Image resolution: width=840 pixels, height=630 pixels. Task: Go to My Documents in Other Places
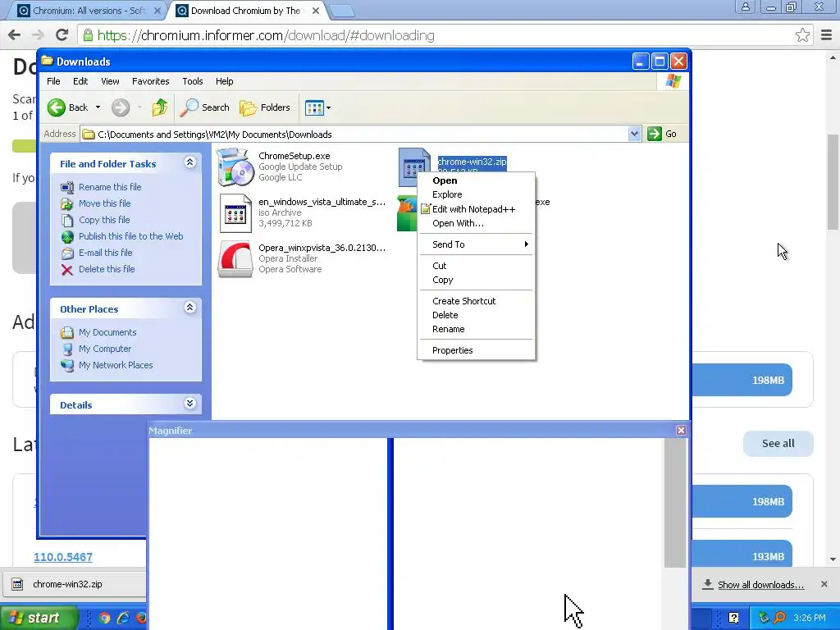click(107, 333)
